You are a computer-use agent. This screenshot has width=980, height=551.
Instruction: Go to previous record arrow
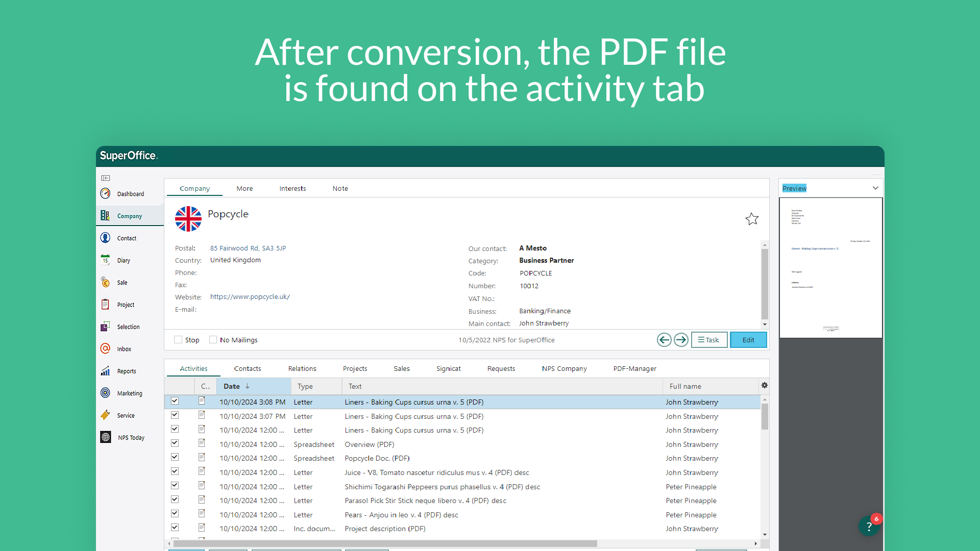pyautogui.click(x=664, y=340)
